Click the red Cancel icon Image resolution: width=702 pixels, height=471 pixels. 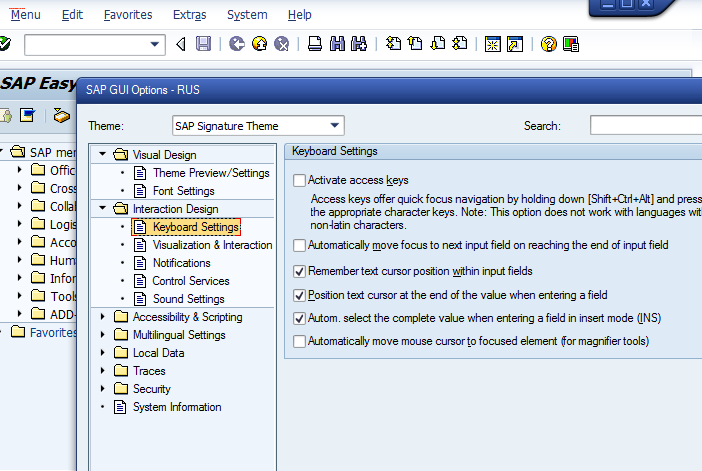[x=281, y=44]
